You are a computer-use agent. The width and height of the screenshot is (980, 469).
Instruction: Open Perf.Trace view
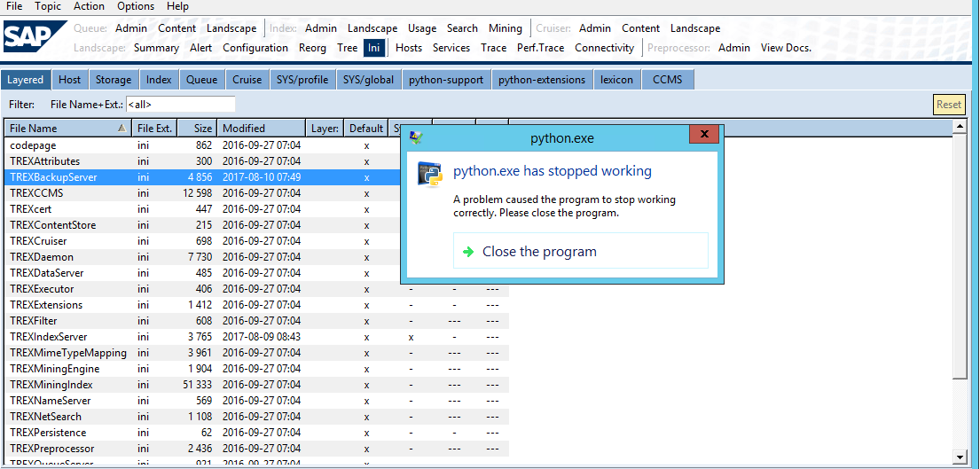coord(541,48)
